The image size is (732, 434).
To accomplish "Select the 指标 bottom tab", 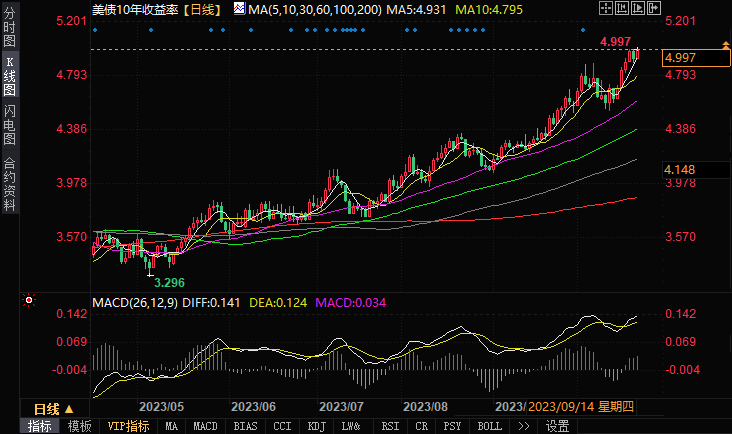I will [40, 426].
